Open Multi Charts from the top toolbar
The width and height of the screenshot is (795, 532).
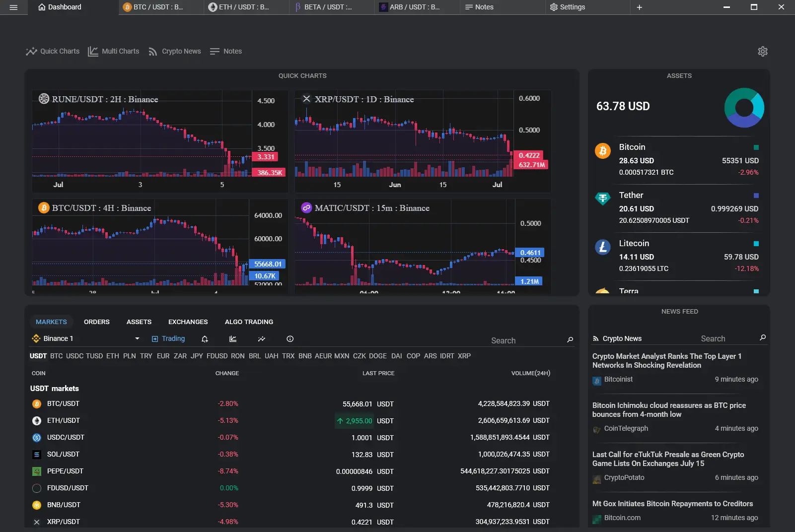114,51
